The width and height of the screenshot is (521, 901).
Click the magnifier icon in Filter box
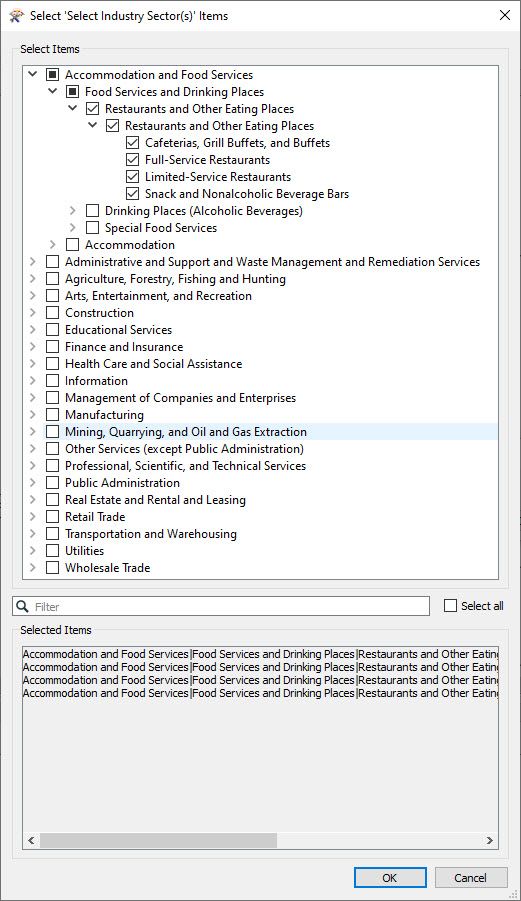(x=22, y=606)
